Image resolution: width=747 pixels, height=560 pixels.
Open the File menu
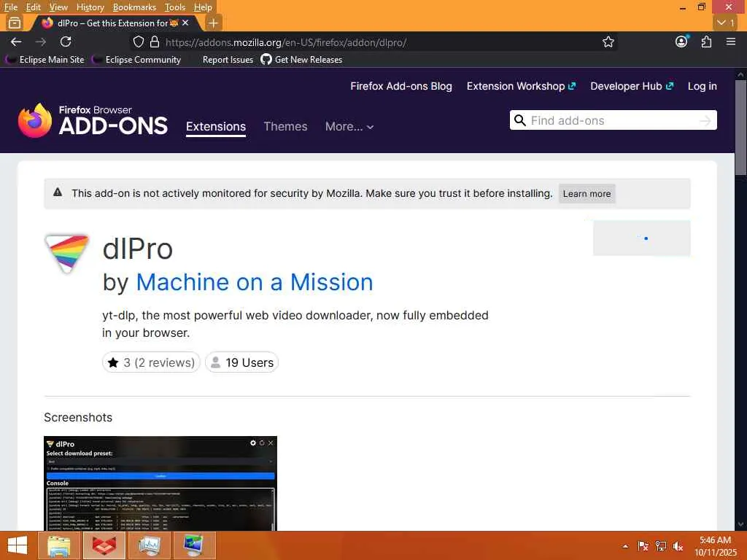click(x=10, y=7)
